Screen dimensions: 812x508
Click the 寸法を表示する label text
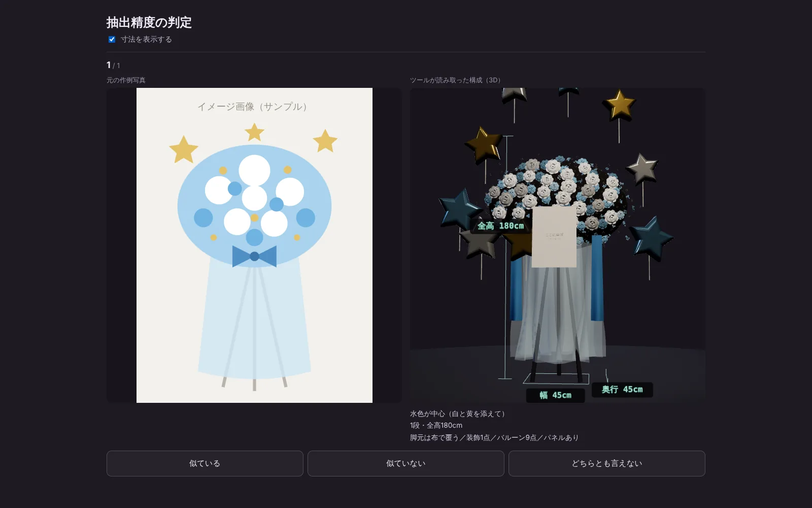(146, 39)
